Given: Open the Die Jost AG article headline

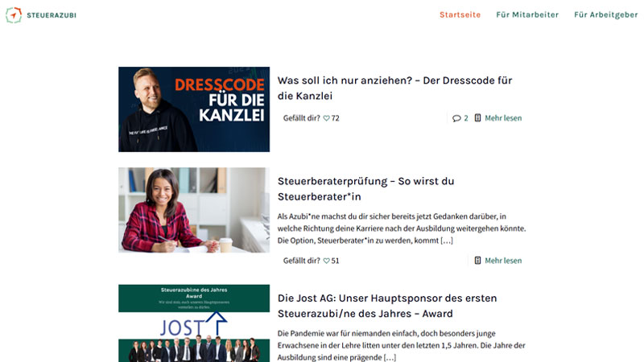Looking at the screenshot, I should 387,306.
